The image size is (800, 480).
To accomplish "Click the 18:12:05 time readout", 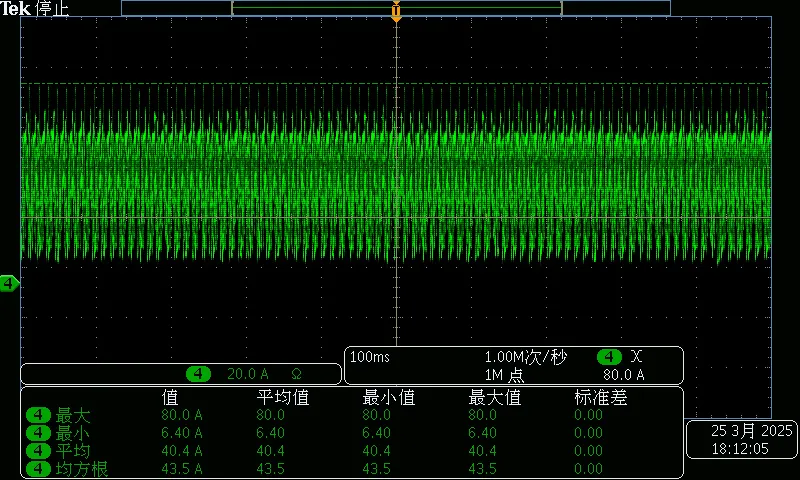I will pyautogui.click(x=740, y=449).
